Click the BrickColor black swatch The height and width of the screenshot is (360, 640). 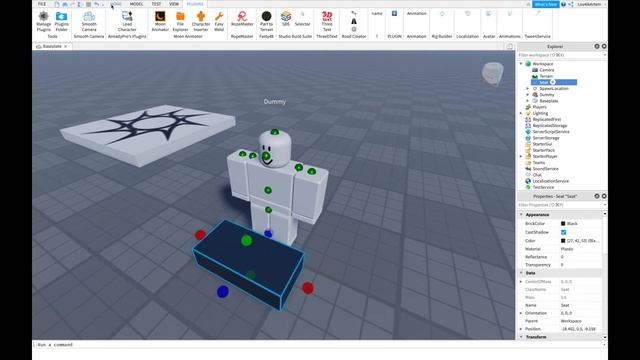click(x=563, y=224)
